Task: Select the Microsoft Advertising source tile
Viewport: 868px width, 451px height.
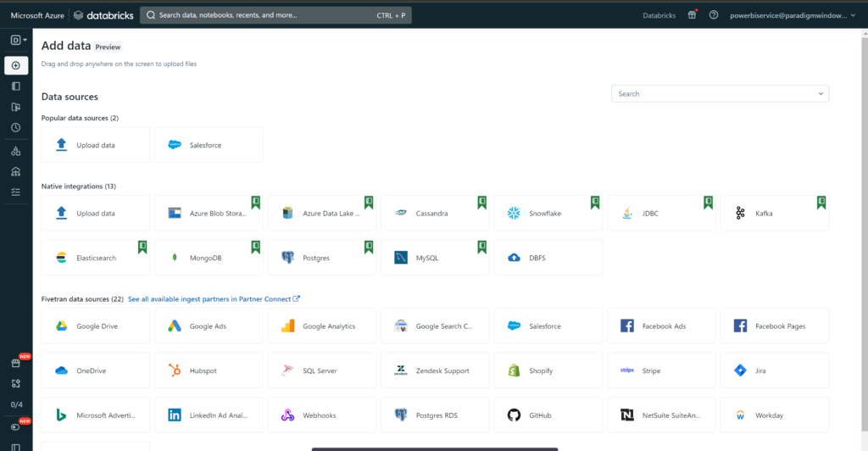Action: (x=95, y=415)
